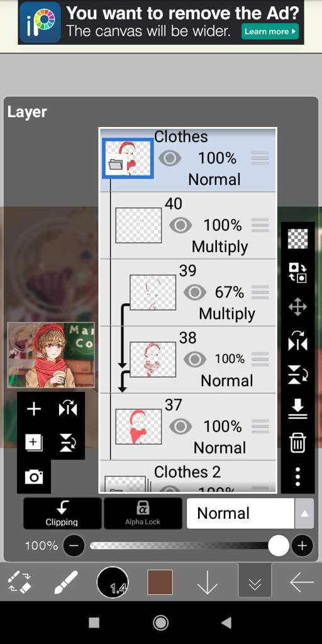Collapse the Clothes folder thumbnail
Viewport: 322px width, 644px height.
coord(128,158)
